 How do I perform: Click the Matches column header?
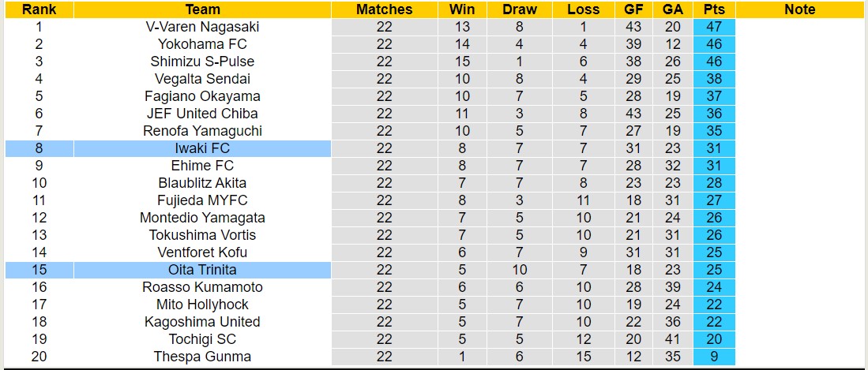pos(384,9)
